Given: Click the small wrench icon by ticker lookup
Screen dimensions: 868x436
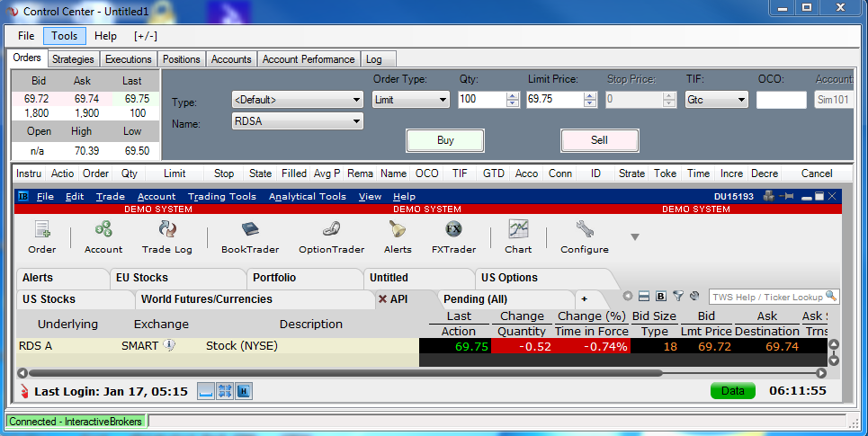Looking at the screenshot, I should point(694,296).
